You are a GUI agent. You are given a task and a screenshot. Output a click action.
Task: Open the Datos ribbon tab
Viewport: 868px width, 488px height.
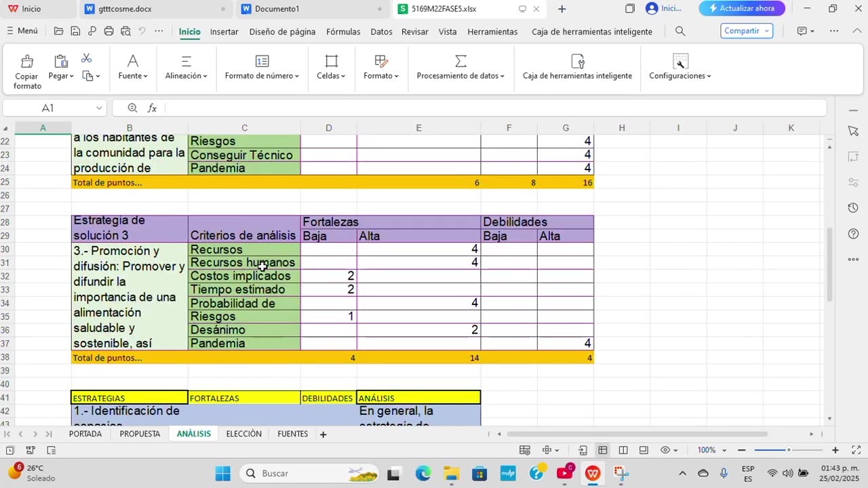pos(381,31)
